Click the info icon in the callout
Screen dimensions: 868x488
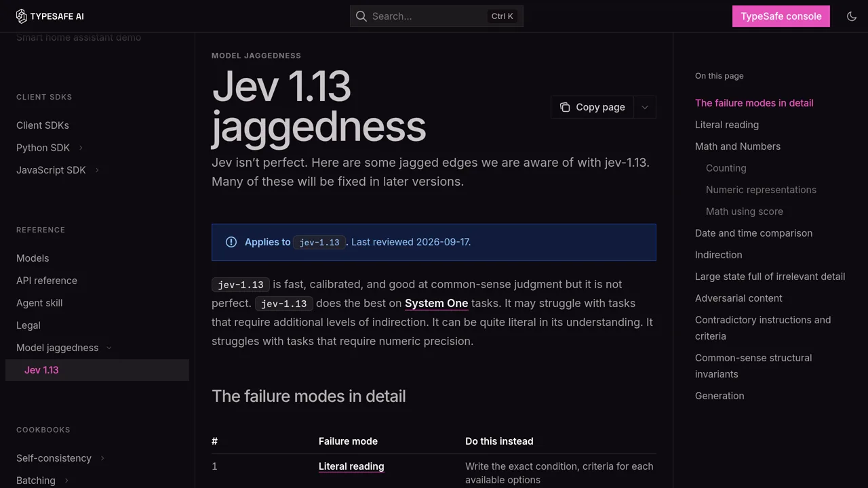(231, 242)
